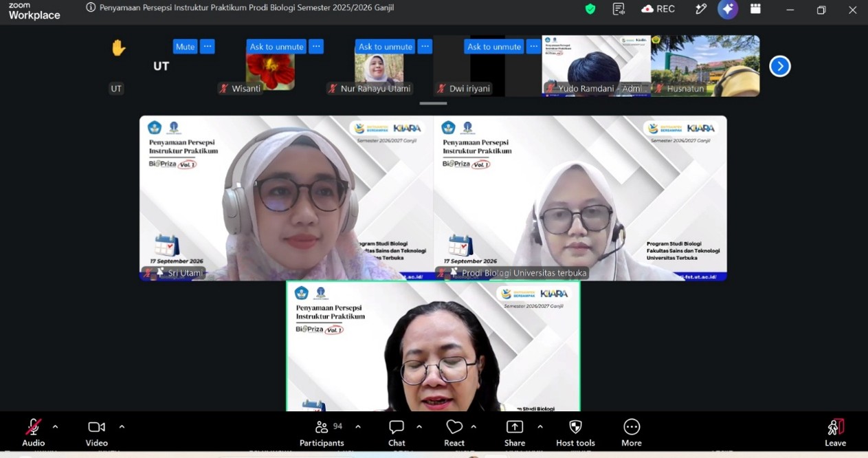Viewport: 868px width, 458px height.
Task: Click muted mic icon beside Wisanti name
Action: [224, 89]
